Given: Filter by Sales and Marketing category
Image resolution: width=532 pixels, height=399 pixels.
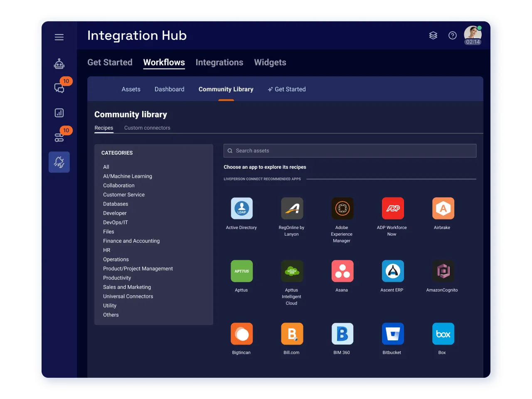Looking at the screenshot, I should point(127,287).
